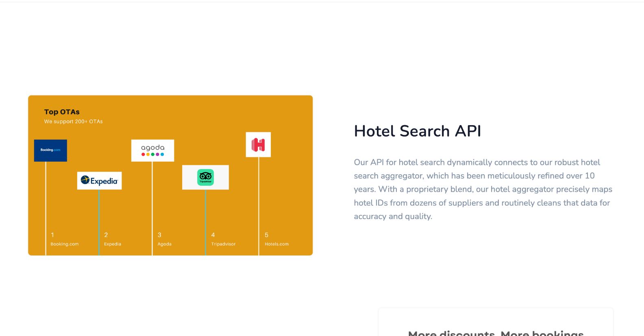This screenshot has width=644, height=336.
Task: Click the Expedia logo card
Action: point(99,180)
